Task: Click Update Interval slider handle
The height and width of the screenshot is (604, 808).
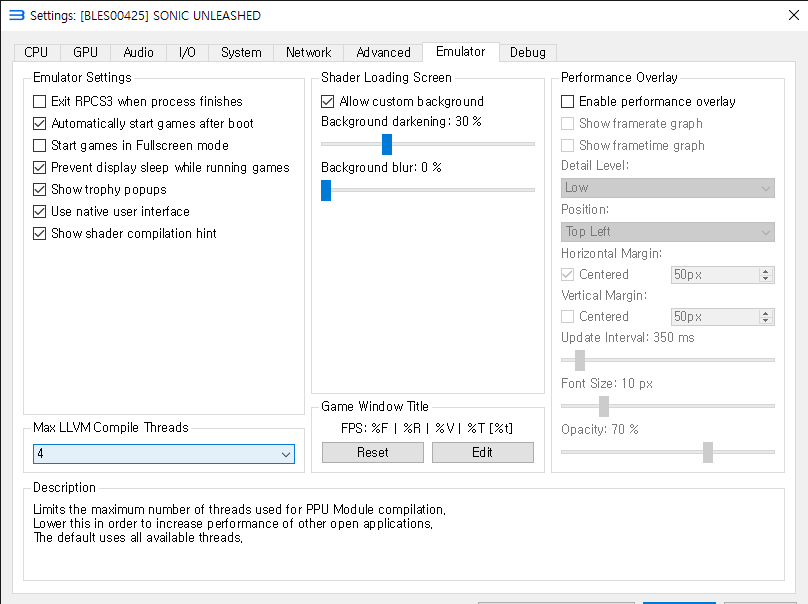Action: [x=580, y=360]
